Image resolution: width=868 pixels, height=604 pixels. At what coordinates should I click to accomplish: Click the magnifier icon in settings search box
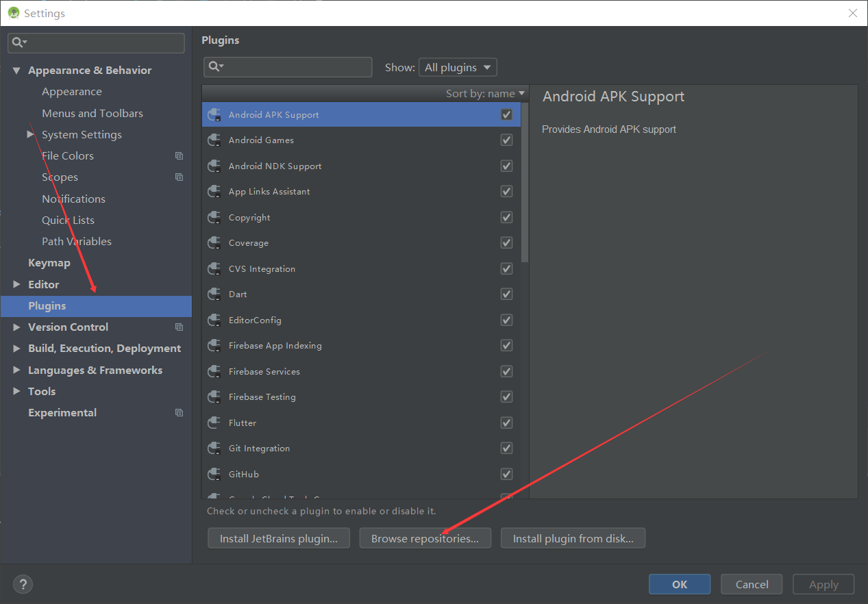click(20, 42)
